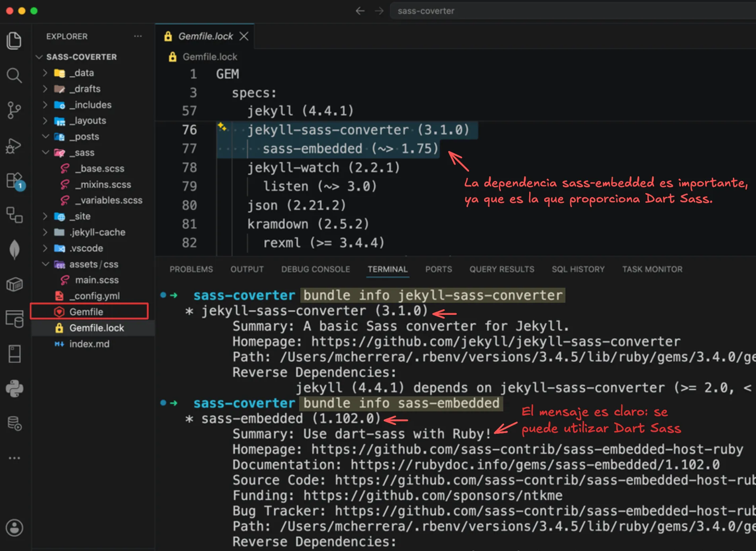Switch to the Terminal panel tab

388,269
